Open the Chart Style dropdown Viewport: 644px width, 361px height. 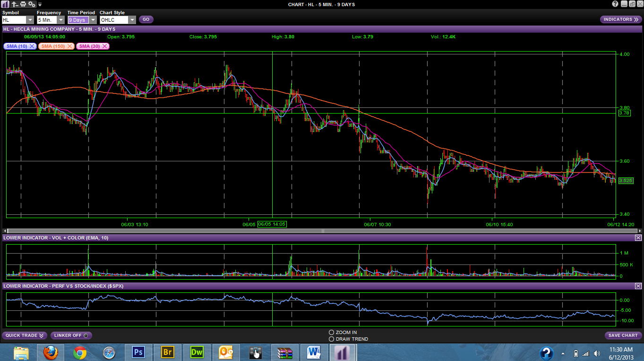(132, 20)
